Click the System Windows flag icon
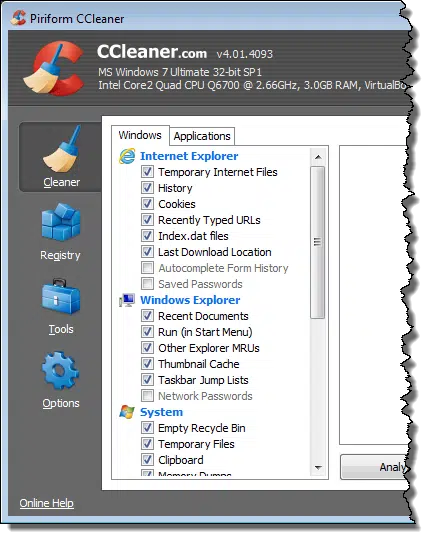 pyautogui.click(x=127, y=412)
